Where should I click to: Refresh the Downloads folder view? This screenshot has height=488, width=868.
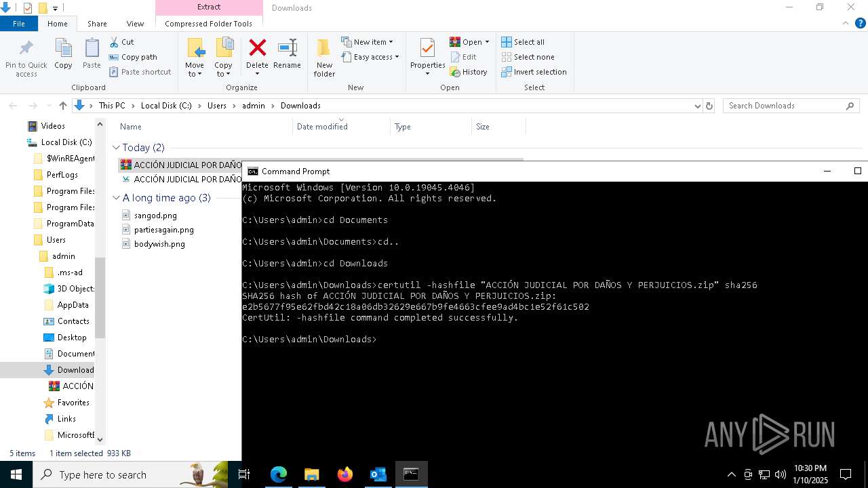[709, 106]
